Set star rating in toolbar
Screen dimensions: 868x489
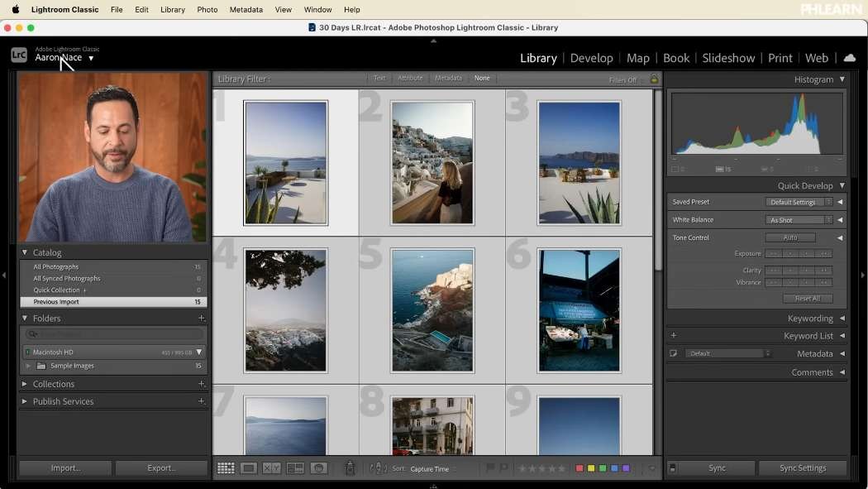point(542,468)
